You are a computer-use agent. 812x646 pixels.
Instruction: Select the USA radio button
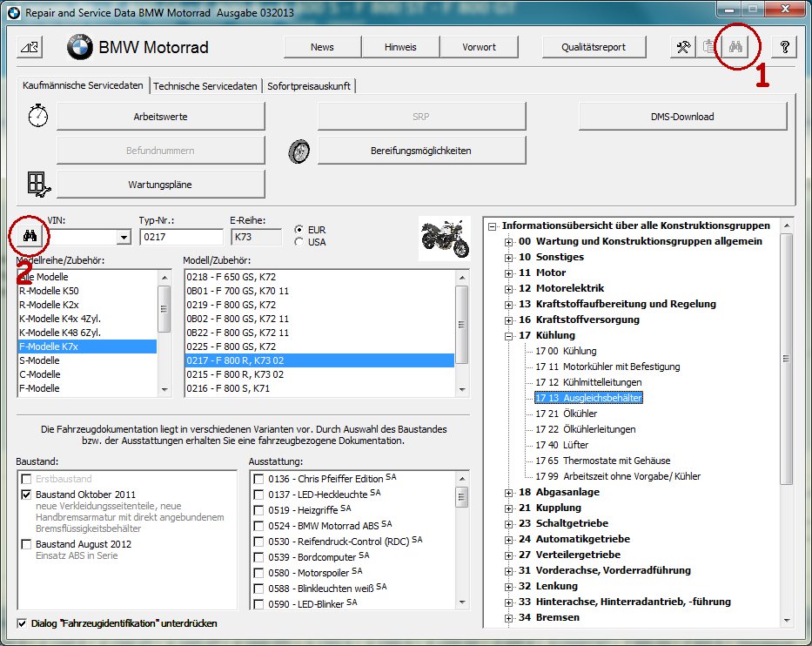tap(300, 242)
